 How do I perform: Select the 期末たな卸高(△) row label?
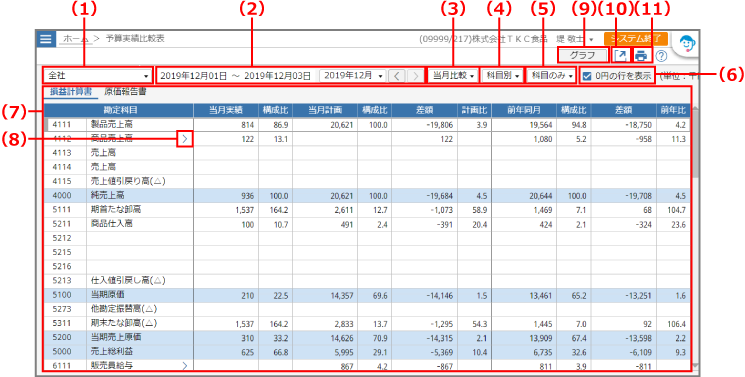click(124, 323)
